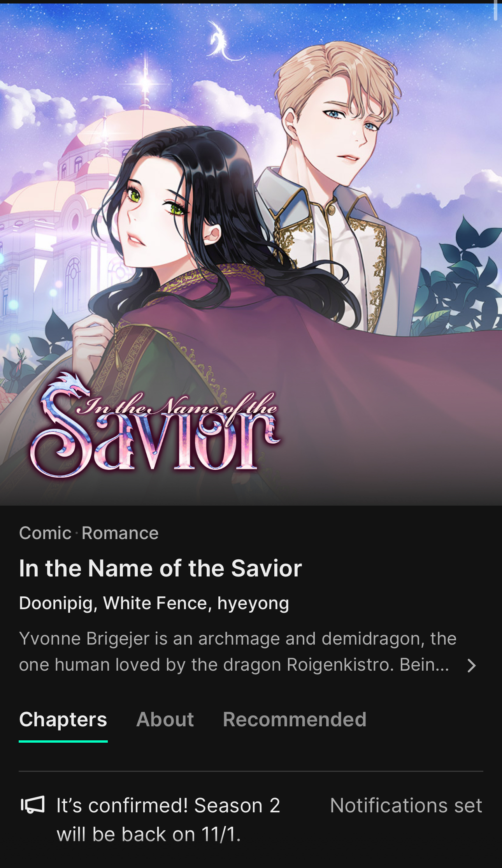502x868 pixels.
Task: Tap the Comic category label
Action: click(x=45, y=533)
